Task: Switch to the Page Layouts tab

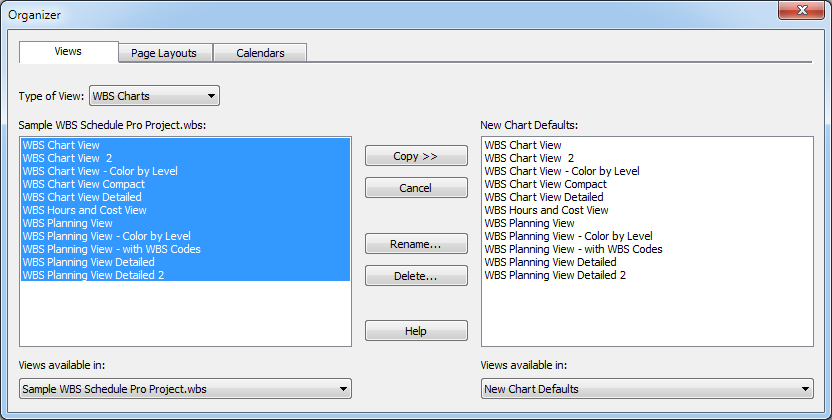Action: click(x=164, y=53)
